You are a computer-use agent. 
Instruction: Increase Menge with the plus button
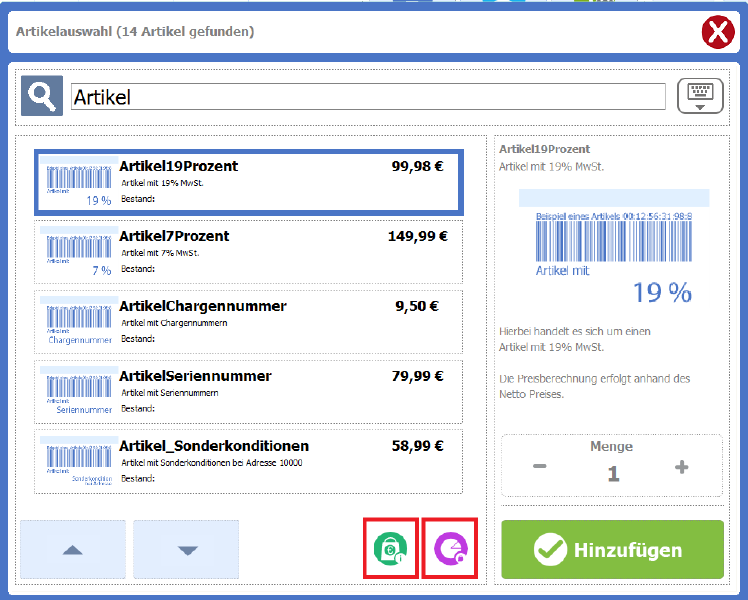pos(682,467)
